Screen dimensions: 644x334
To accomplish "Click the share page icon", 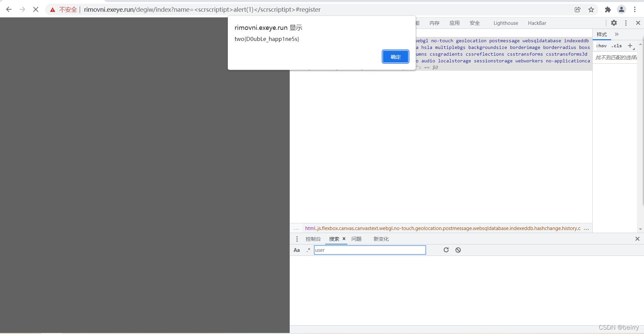I will (578, 9).
